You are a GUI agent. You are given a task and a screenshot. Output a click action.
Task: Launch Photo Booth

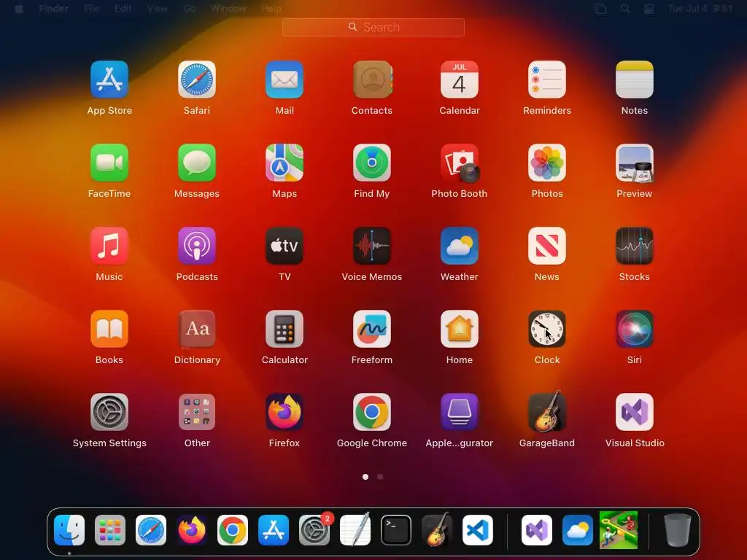coord(460,163)
